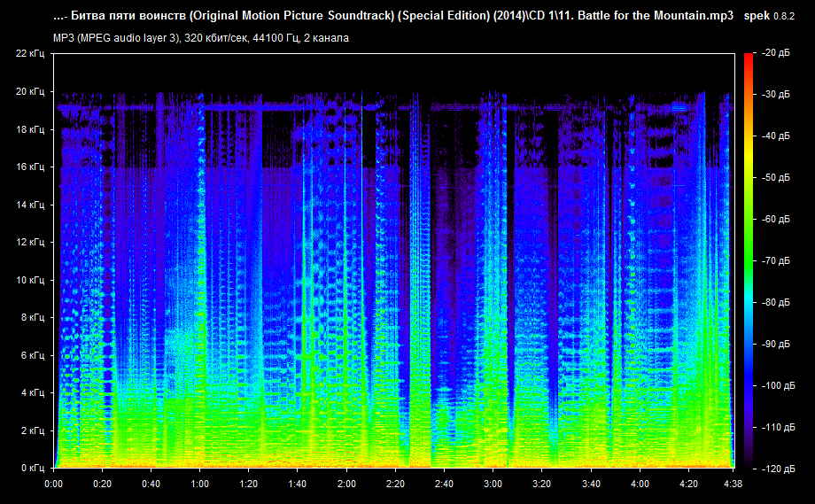
Task: Click the 2:00 time axis label
Action: (346, 485)
